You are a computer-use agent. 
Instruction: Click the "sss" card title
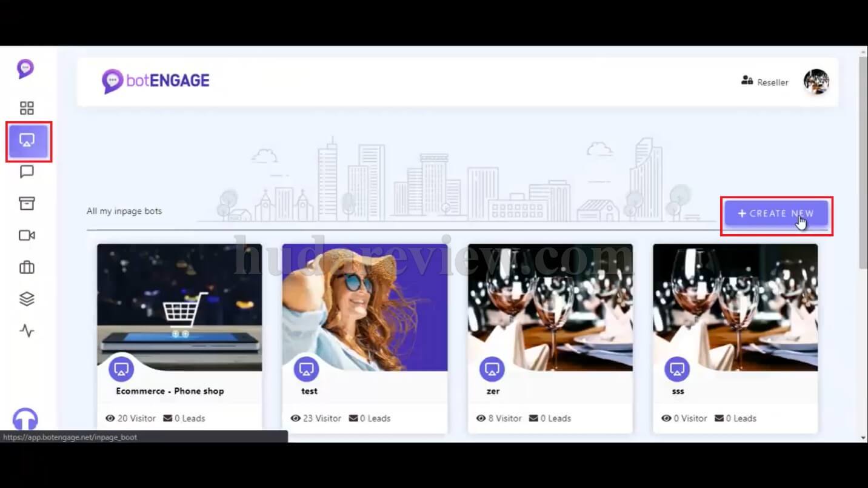678,391
